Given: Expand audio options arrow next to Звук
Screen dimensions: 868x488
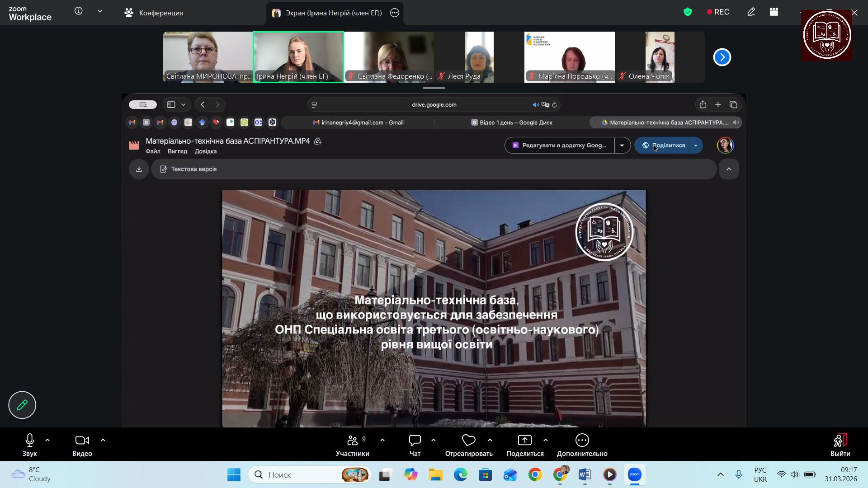Looking at the screenshot, I should (47, 440).
